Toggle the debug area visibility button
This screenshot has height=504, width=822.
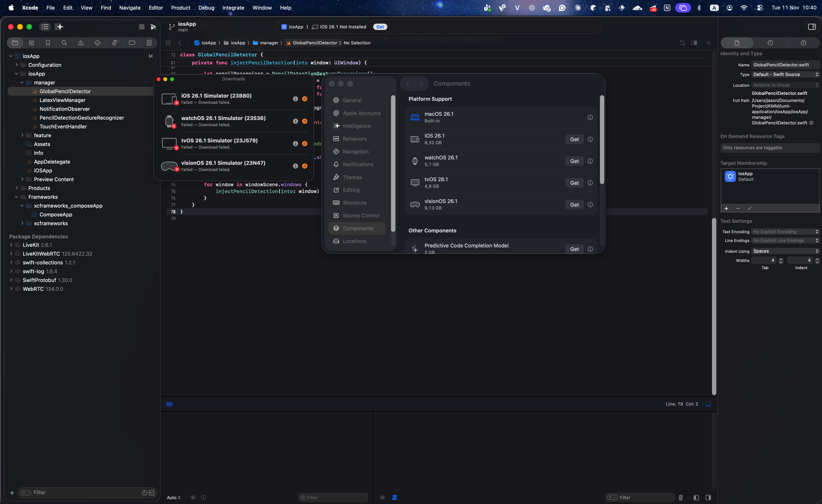(x=708, y=404)
